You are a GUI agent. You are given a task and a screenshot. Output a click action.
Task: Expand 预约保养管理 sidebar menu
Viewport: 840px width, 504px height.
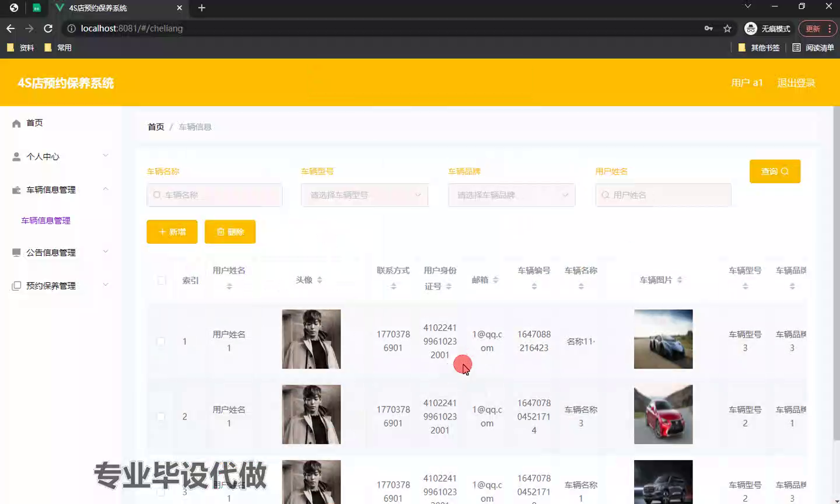coord(61,286)
